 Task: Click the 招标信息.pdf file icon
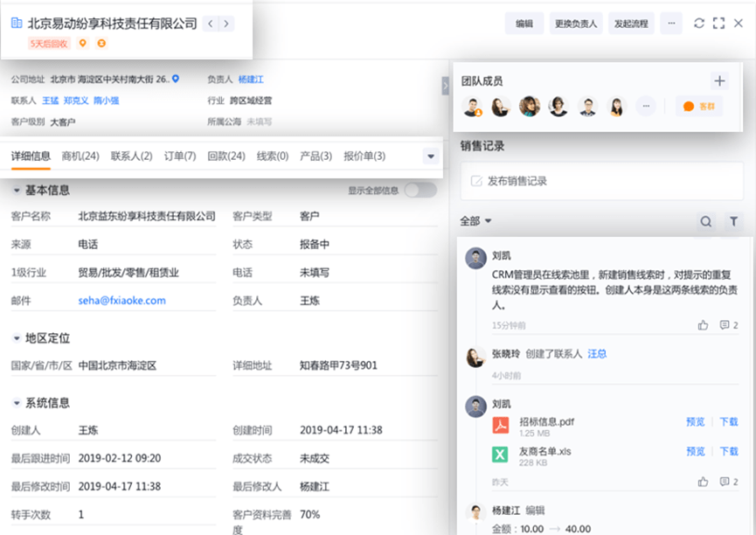click(x=501, y=426)
